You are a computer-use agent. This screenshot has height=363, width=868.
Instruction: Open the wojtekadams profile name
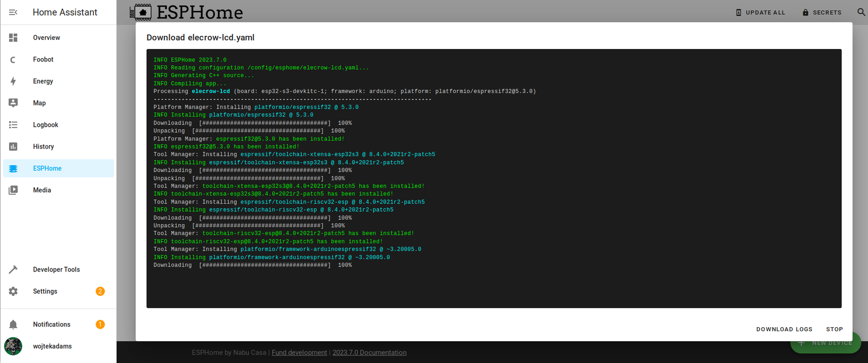[52, 346]
